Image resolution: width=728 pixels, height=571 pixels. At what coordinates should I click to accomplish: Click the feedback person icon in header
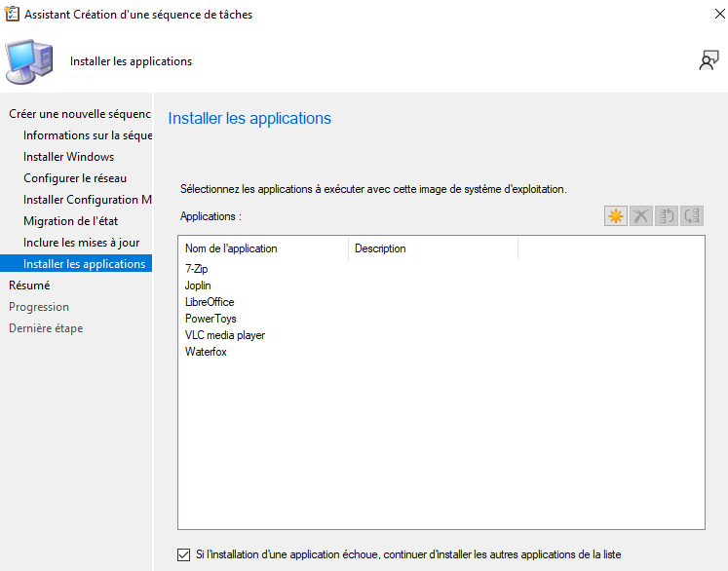(x=709, y=60)
